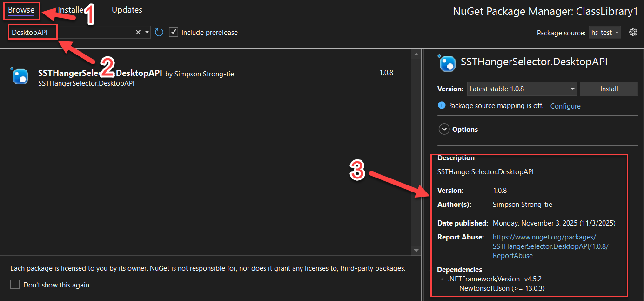Open the Package source dropdown hs-test
Screen dimensions: 644x301
[604, 32]
